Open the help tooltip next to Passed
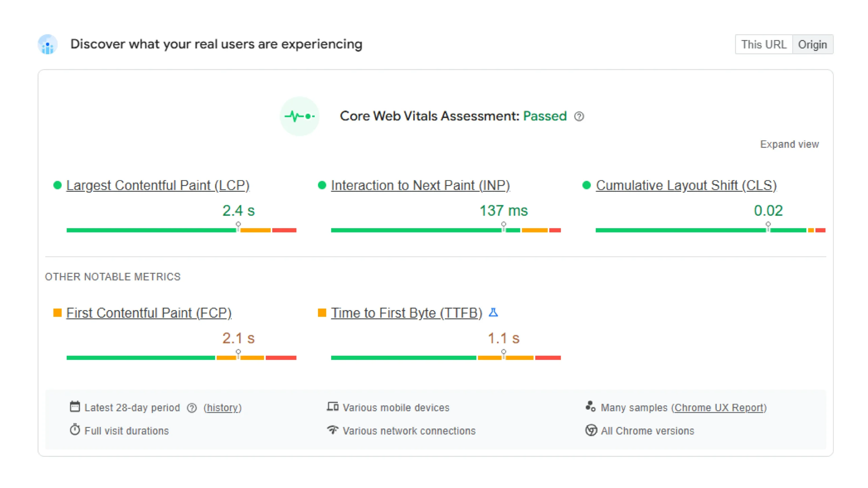Viewport: 868px width, 488px height. 580,116
